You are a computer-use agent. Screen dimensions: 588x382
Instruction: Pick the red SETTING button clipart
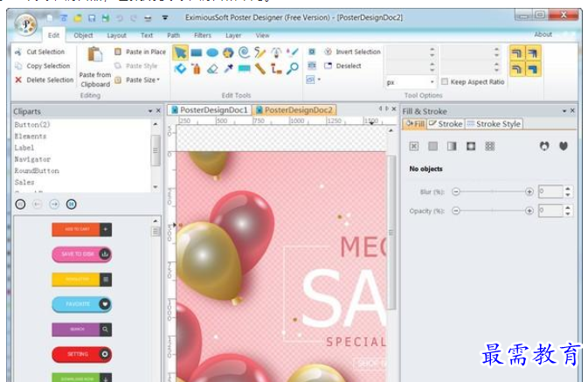pos(82,354)
